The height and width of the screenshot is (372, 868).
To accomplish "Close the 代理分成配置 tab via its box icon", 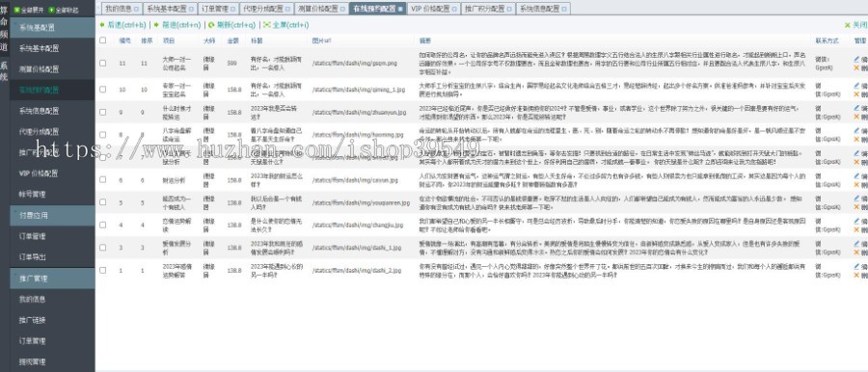I will pos(286,9).
